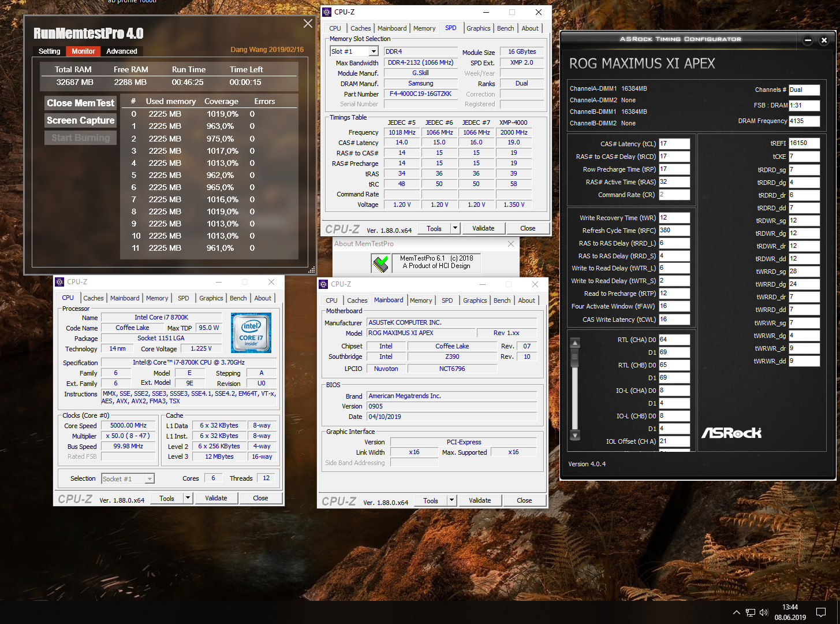Open Mainboard tab in SPD CPU-Z window
The image size is (840, 624).
click(x=392, y=28)
